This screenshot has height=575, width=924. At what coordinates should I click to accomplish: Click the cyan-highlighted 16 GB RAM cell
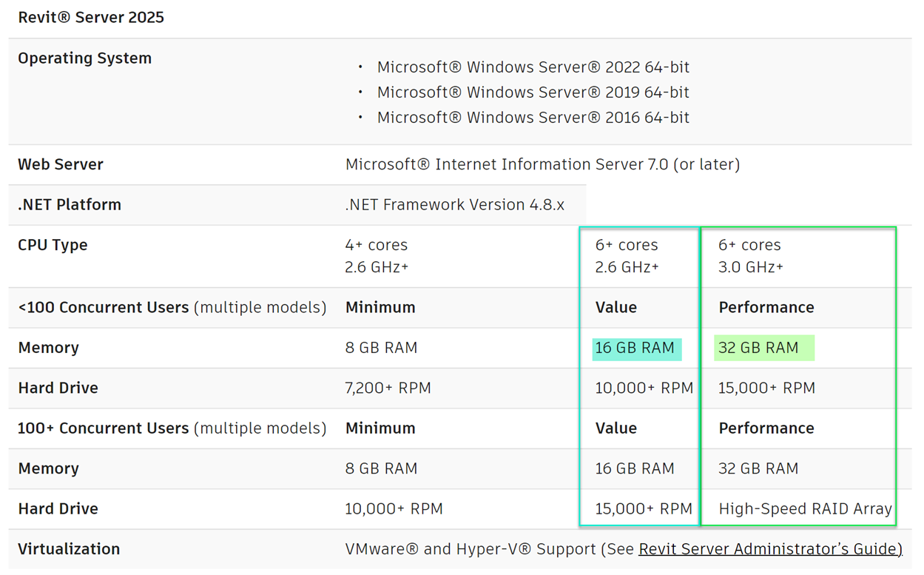click(635, 348)
